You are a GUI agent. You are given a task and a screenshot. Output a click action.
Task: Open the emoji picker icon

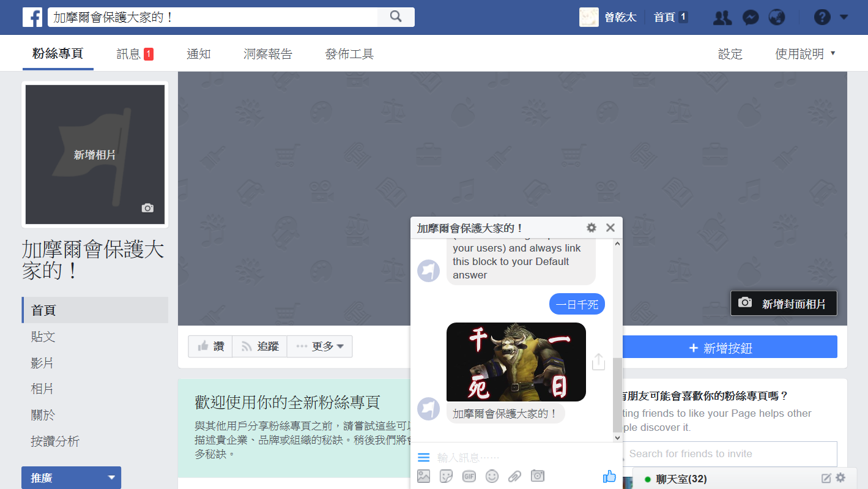tap(492, 476)
